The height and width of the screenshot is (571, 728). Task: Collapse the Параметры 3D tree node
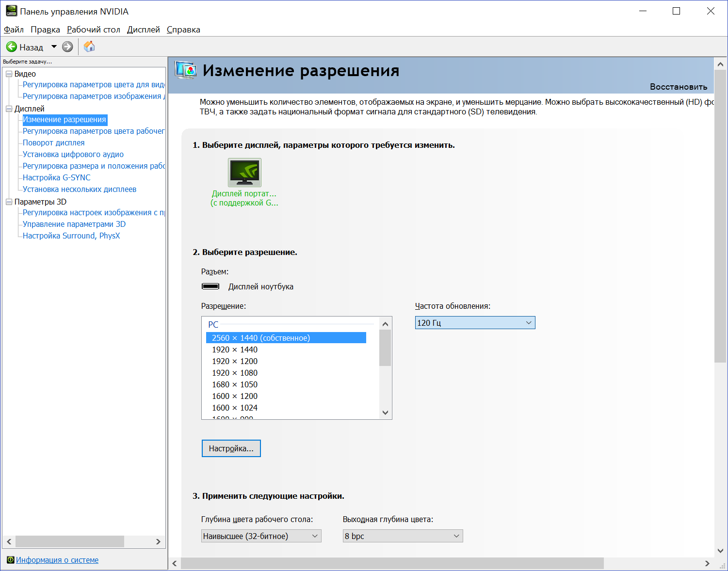(9, 202)
